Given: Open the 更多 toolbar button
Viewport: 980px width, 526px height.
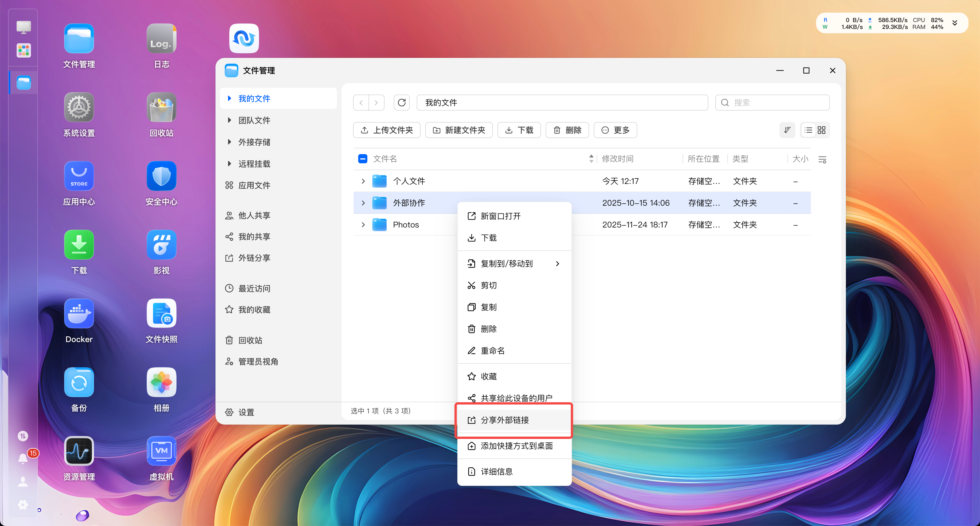Looking at the screenshot, I should [x=615, y=130].
